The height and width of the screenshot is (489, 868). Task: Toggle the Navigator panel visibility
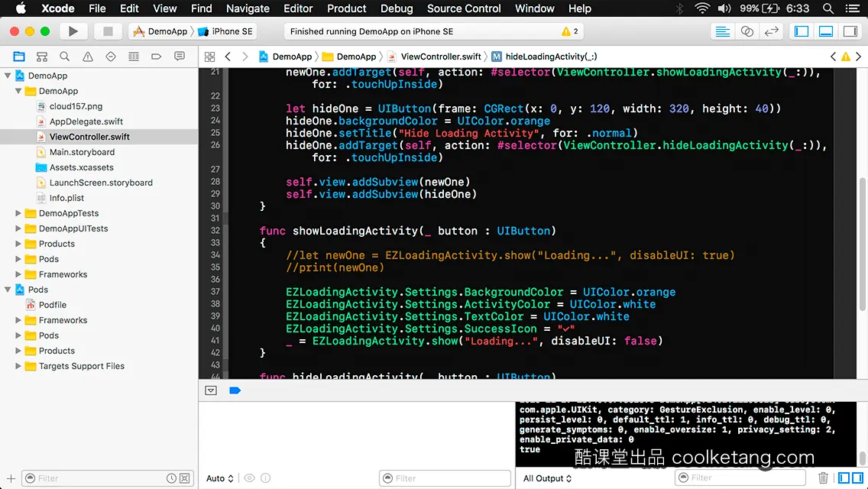click(802, 31)
